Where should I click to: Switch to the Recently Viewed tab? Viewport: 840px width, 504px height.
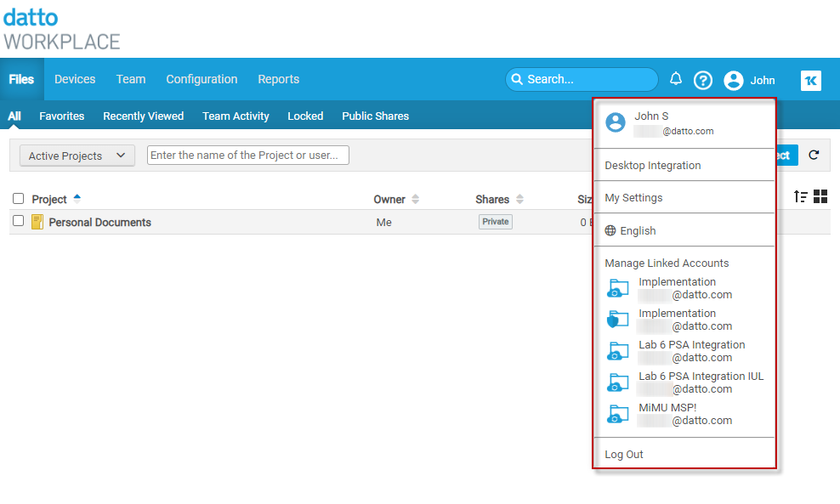pyautogui.click(x=143, y=116)
